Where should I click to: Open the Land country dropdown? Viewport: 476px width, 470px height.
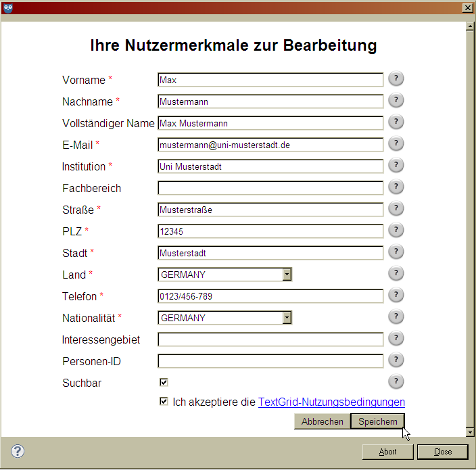(287, 275)
